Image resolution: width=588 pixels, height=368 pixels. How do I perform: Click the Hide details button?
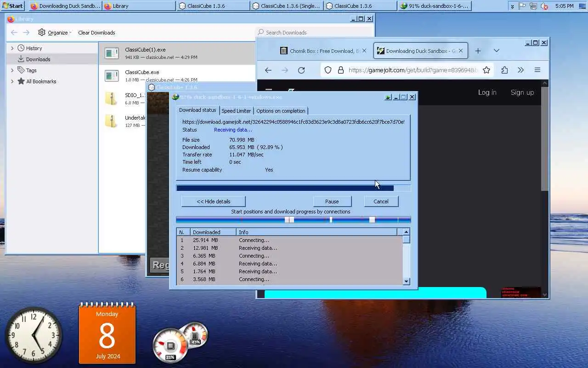tap(214, 201)
